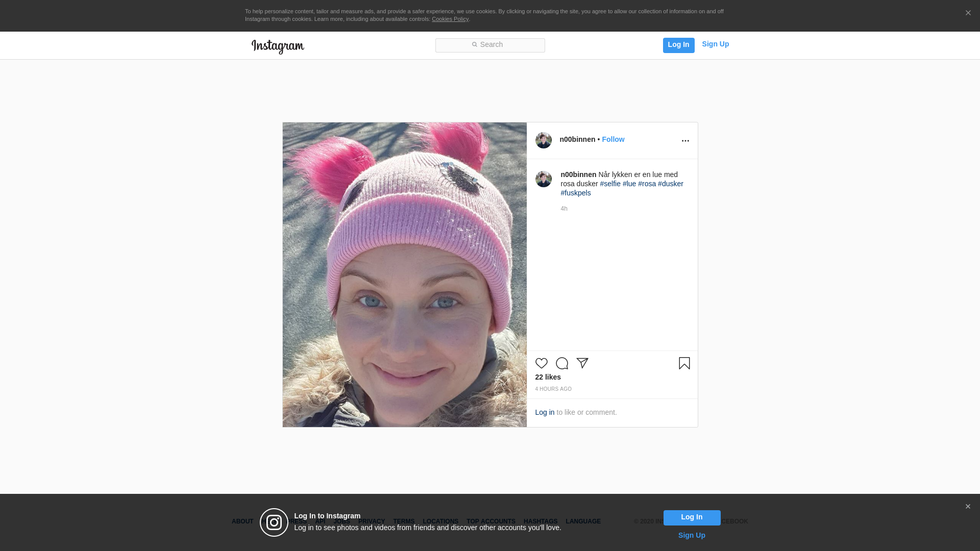Follow the n00binnen account
Viewport: 980px width, 551px height.
(613, 139)
